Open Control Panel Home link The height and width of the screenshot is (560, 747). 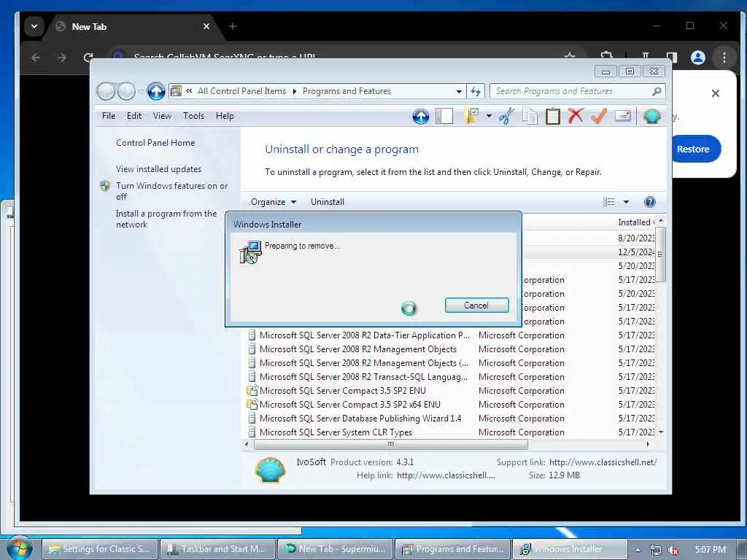[x=155, y=143]
